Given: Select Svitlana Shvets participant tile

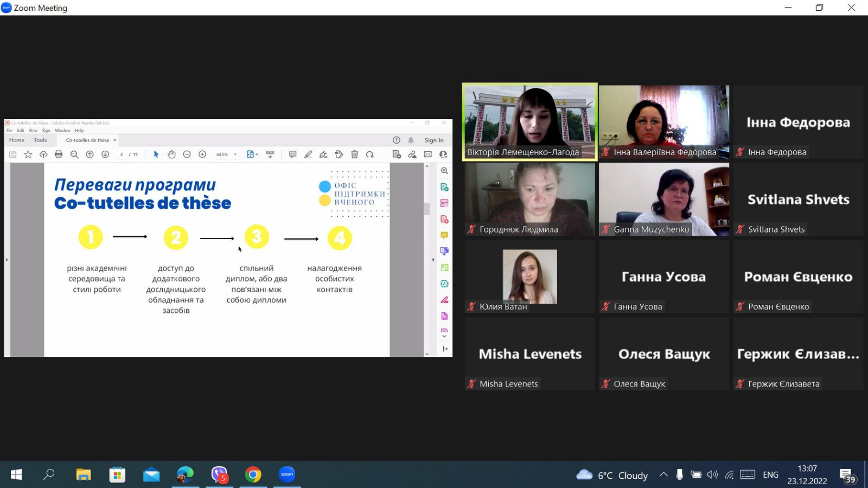Looking at the screenshot, I should 798,199.
